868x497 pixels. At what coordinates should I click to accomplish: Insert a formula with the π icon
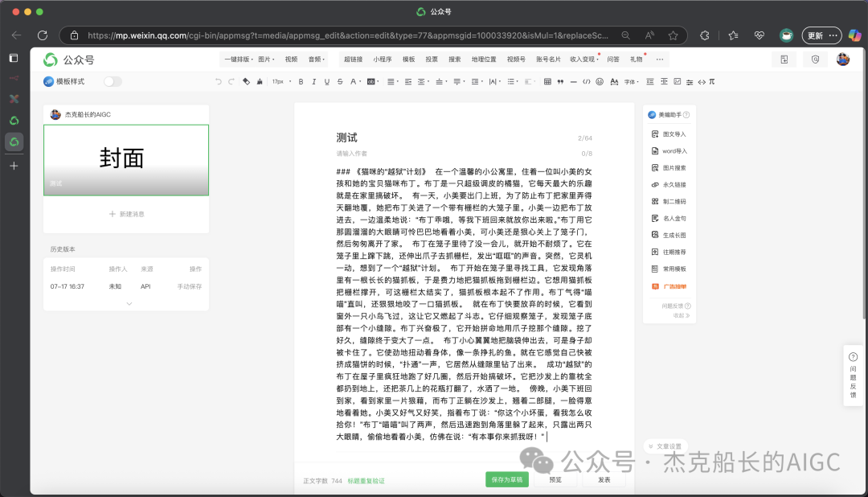coord(712,81)
